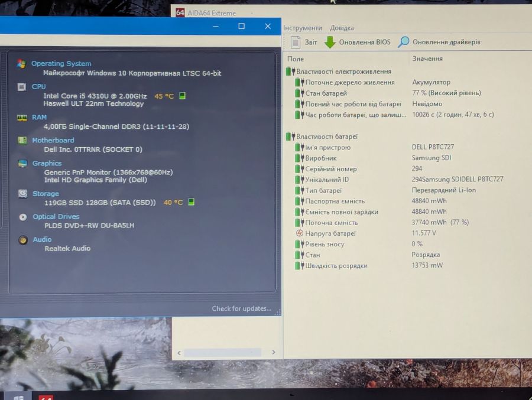This screenshot has height=400, width=532.
Task: Click the green CPU temperature indicator
Action: [182, 96]
